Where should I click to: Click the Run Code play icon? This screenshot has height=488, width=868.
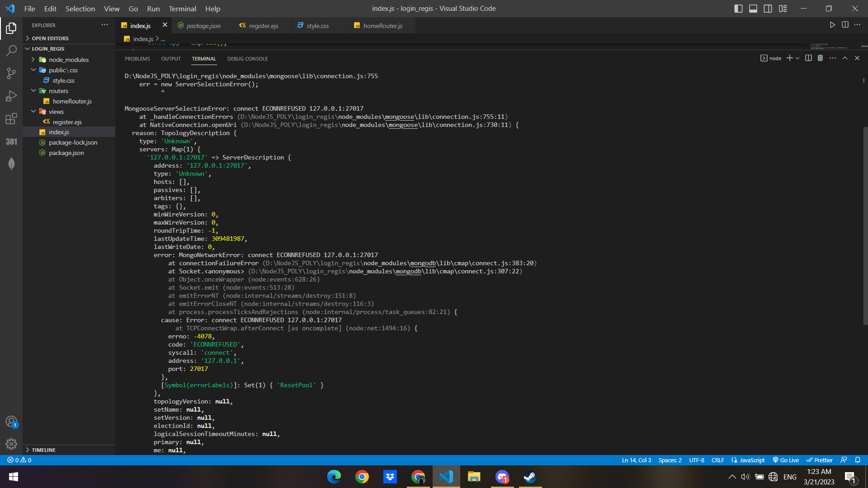click(x=832, y=25)
